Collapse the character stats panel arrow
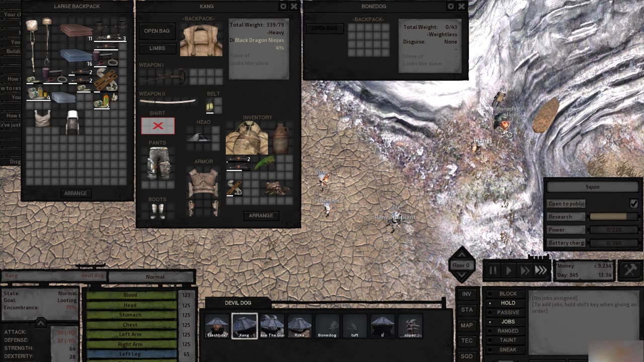The width and height of the screenshot is (644, 362). pyautogui.click(x=41, y=322)
